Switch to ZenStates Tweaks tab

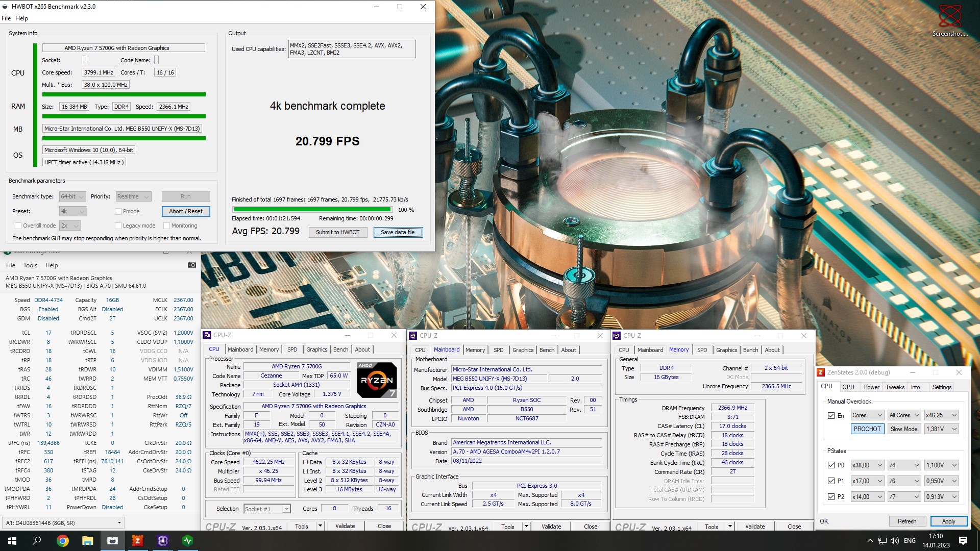click(x=895, y=387)
